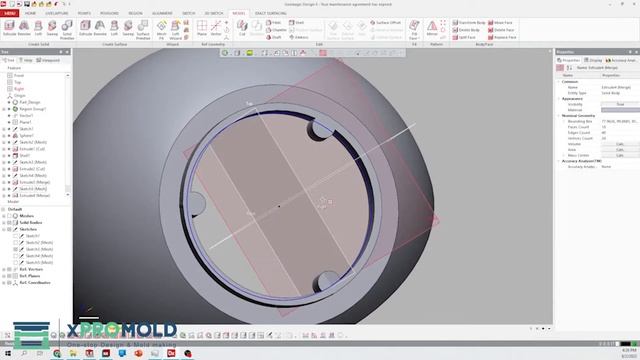Switch to the POINTS ribbon tab
640x360 pixels.
pyautogui.click(x=84, y=13)
